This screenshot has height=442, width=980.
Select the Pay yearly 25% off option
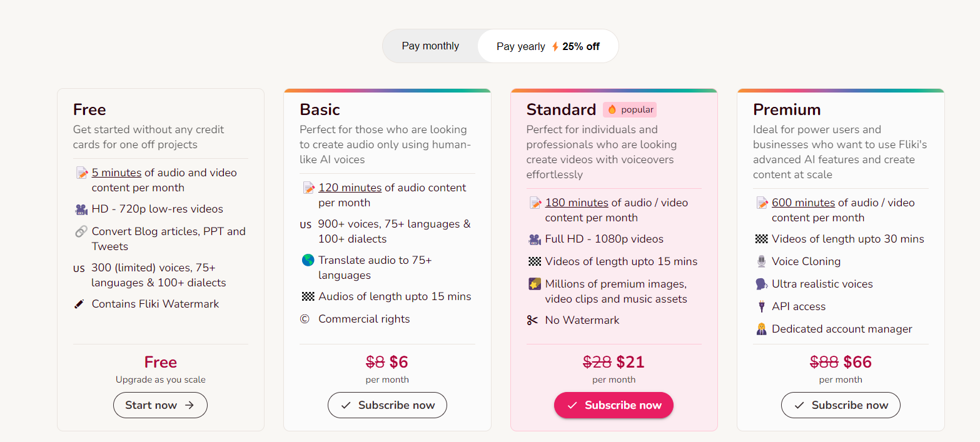pos(548,46)
